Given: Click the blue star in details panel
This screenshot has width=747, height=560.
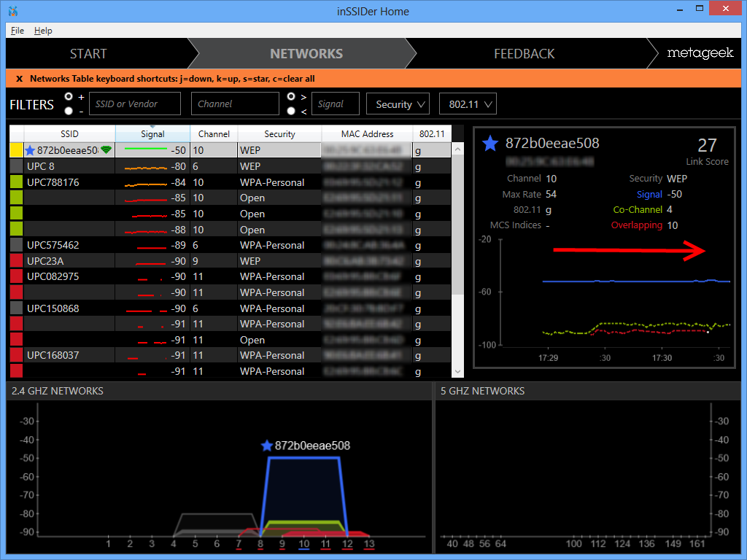Looking at the screenshot, I should [x=489, y=144].
